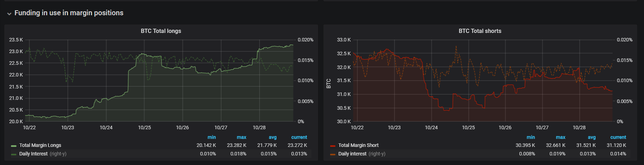Open the BTC Total shorts panel menu
This screenshot has width=644, height=165.
480,31
